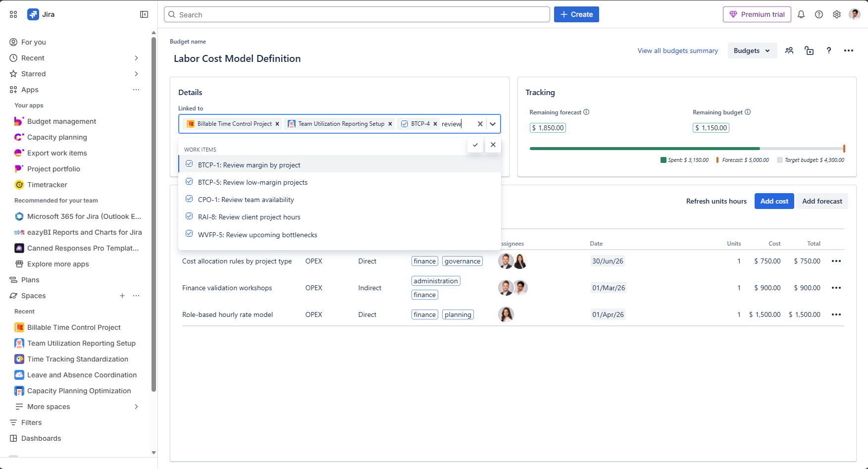The width and height of the screenshot is (868, 469).
Task: Open Timetracker app
Action: 47,185
